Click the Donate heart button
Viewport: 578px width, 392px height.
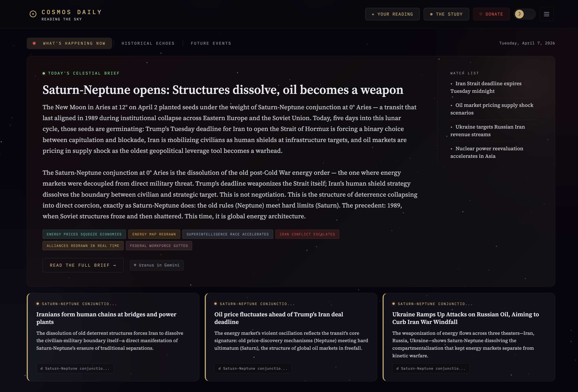[x=491, y=14]
